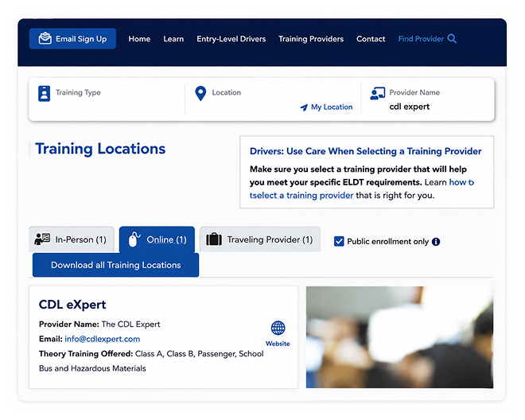This screenshot has height=420, width=525.
Task: Click the info icon next to Public enrollment
Action: click(436, 242)
